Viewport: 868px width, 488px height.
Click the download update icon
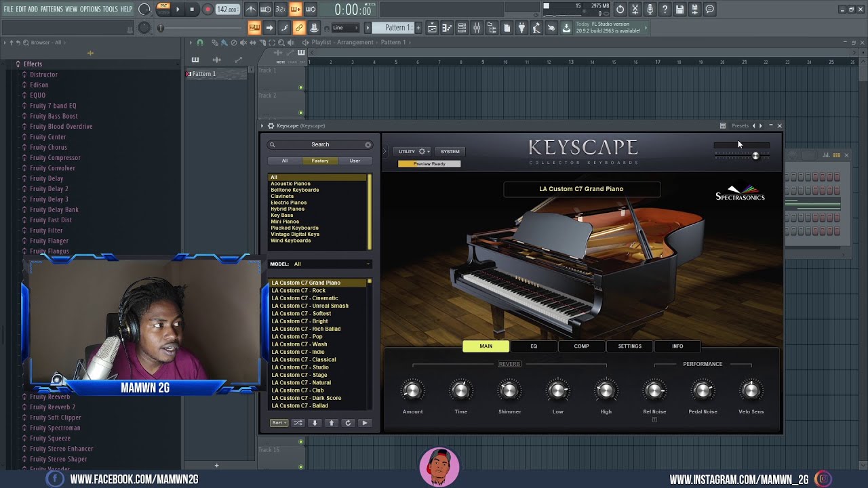click(566, 28)
